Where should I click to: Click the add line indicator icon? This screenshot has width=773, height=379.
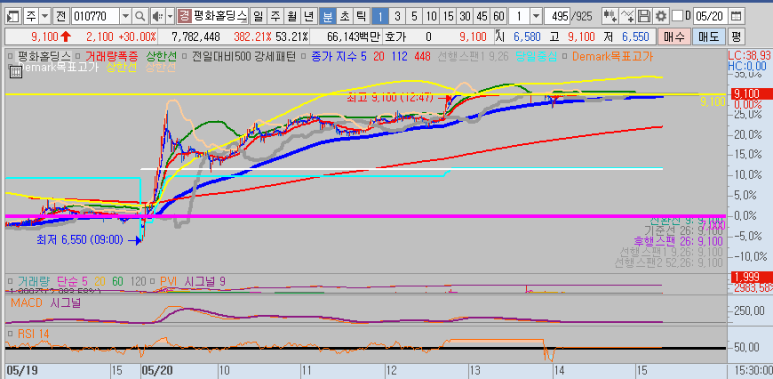[627, 16]
